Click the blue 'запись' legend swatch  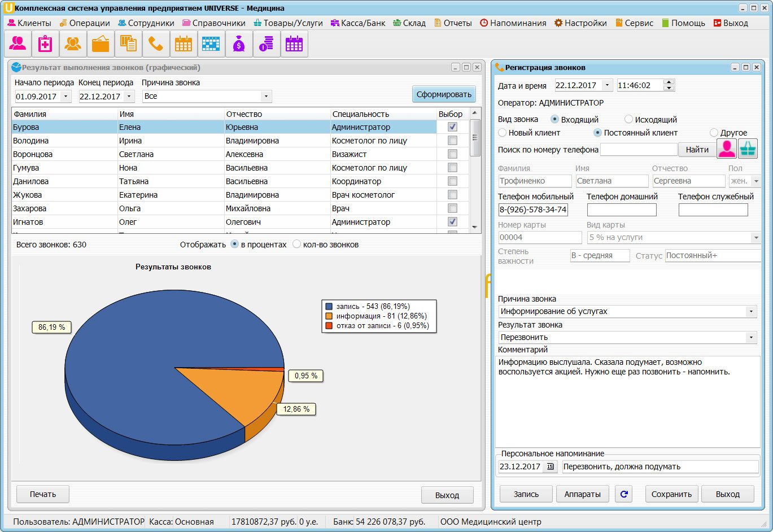coord(329,306)
